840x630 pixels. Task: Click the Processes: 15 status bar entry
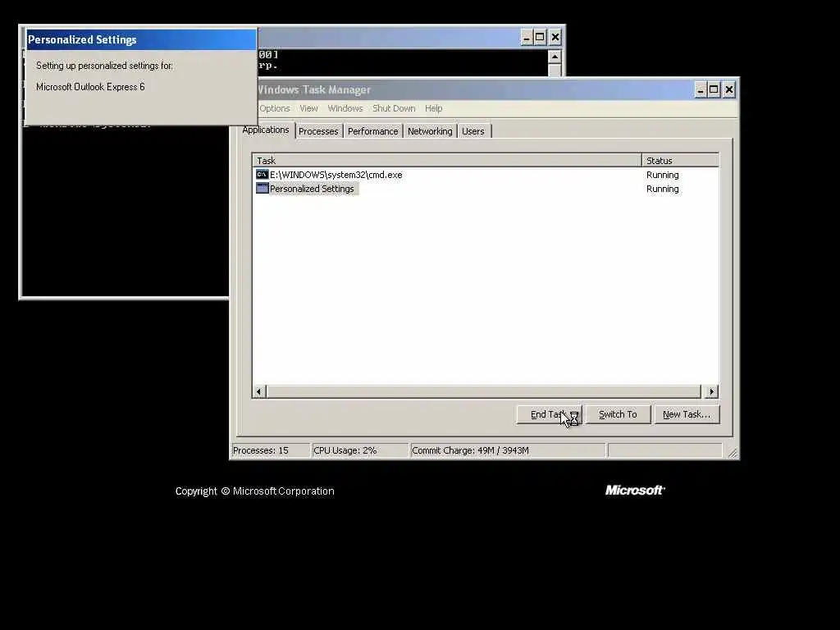[x=271, y=450]
